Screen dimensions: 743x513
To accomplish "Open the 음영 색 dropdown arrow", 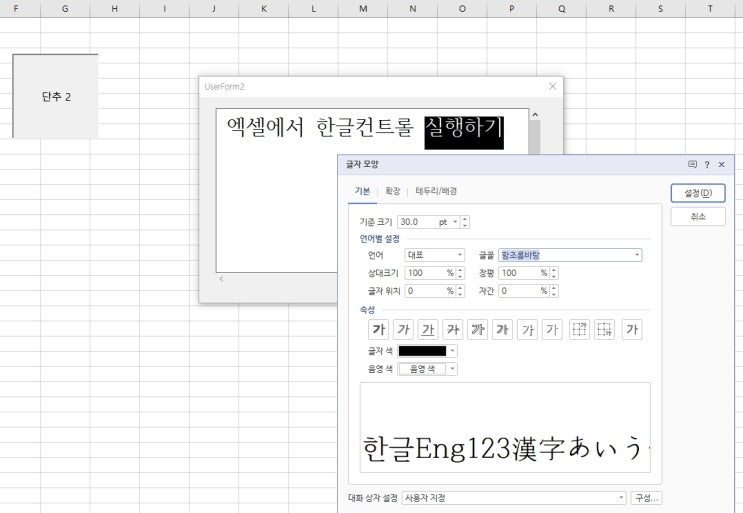I will point(453,369).
